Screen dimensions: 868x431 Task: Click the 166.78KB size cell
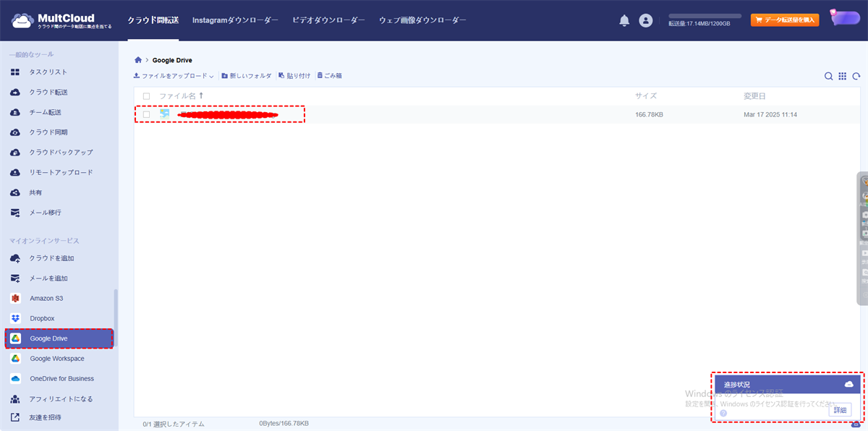[x=650, y=114]
